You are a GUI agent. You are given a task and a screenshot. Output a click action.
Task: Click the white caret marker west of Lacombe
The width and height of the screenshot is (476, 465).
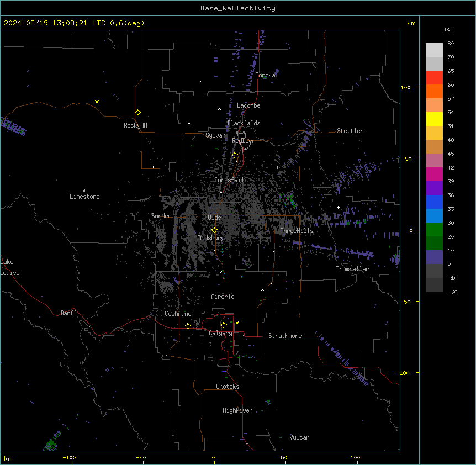click(219, 109)
